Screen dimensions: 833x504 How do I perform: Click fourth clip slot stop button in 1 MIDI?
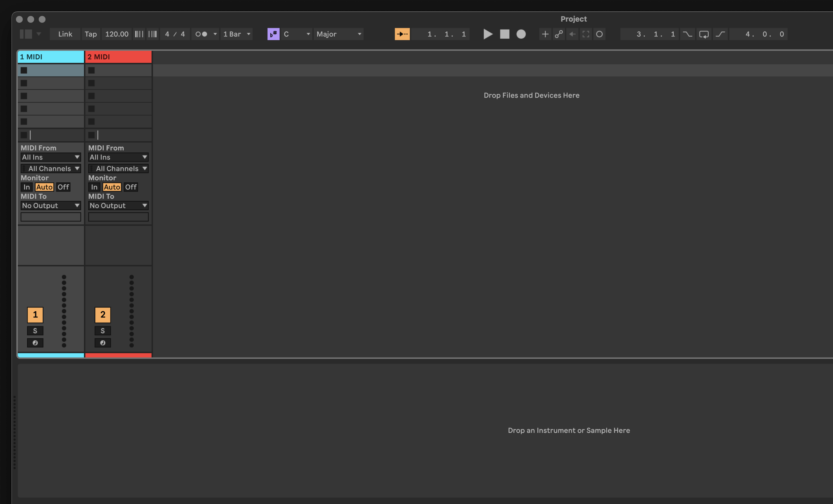24,109
